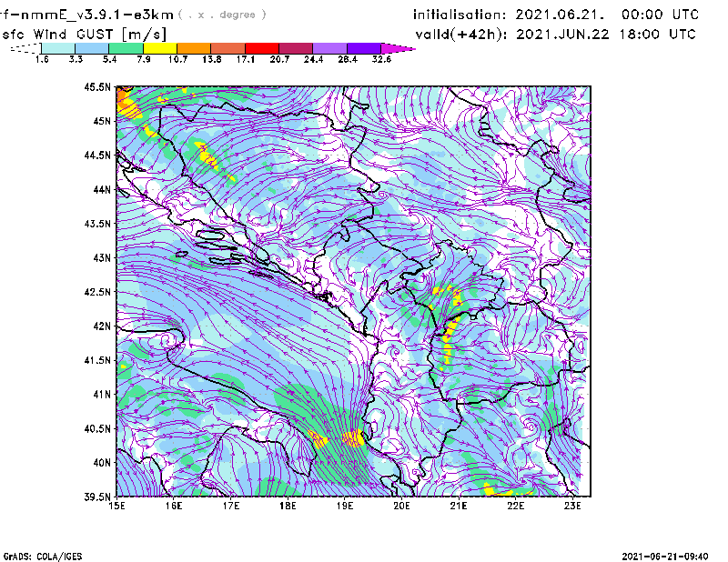Click the '41N' latitude label
This screenshot has height=562, width=728.
tap(102, 395)
